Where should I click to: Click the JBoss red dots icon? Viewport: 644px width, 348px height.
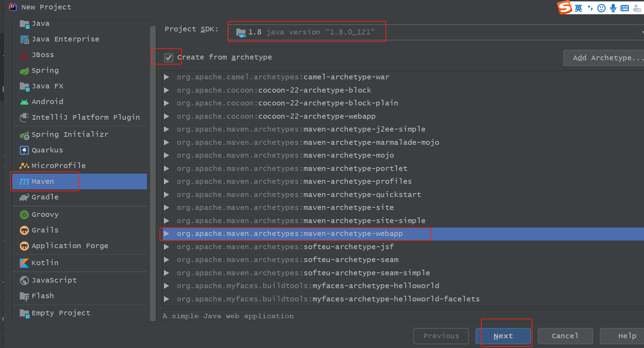24,55
